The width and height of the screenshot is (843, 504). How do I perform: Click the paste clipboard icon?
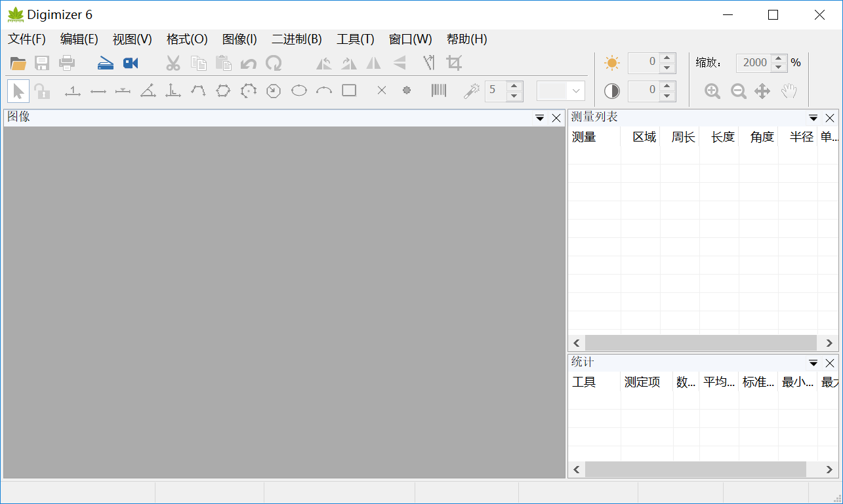point(224,64)
